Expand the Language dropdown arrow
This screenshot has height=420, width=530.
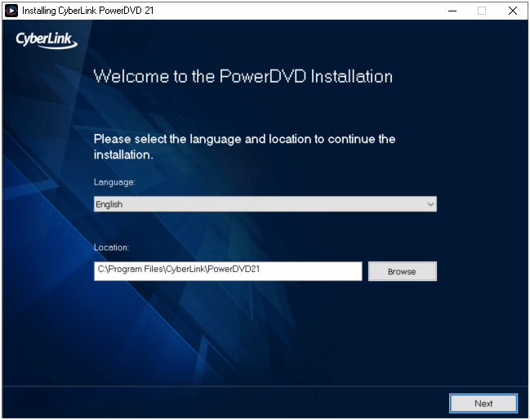(430, 204)
